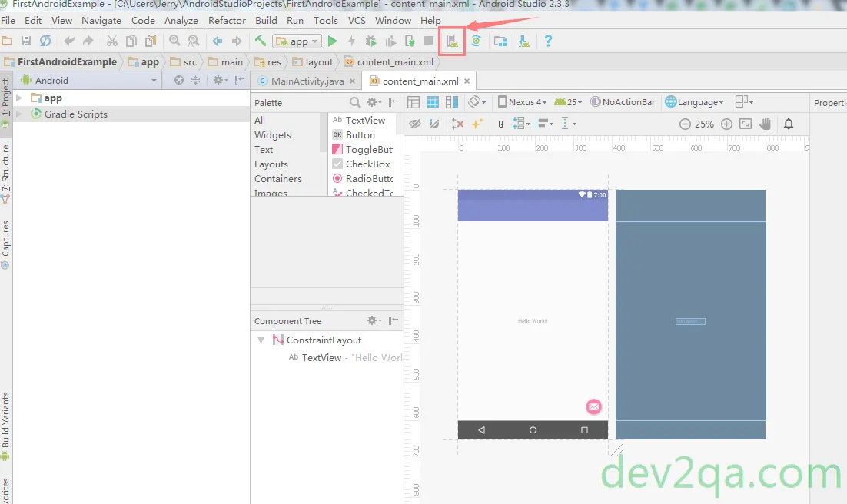Click Scroll from Source target icon
Screen dimensions: 847x504
click(179, 81)
